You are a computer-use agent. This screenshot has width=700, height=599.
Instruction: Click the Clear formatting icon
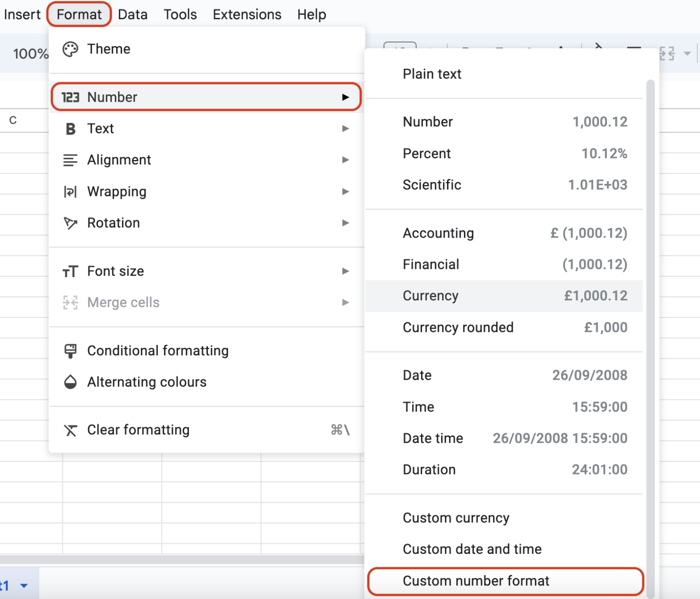tap(71, 429)
